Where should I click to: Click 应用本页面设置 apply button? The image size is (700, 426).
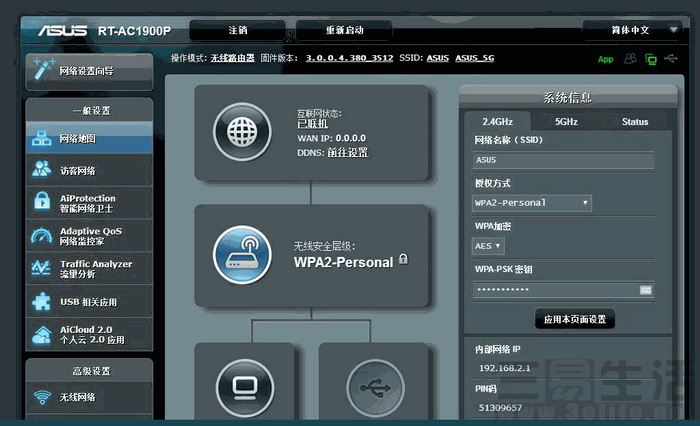pyautogui.click(x=575, y=319)
